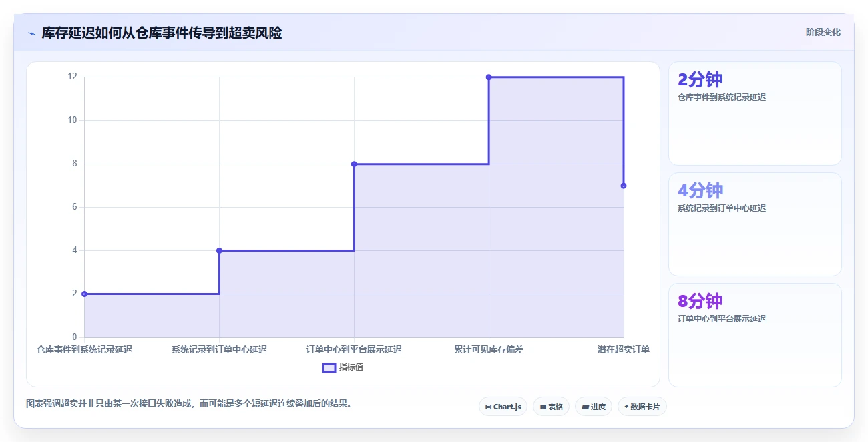
Task: Select the 表格 badge
Action: coord(551,407)
